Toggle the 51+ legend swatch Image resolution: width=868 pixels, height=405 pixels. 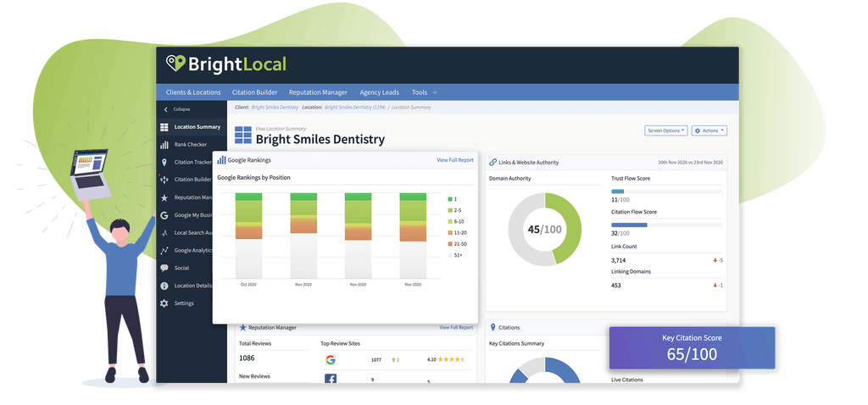point(450,256)
